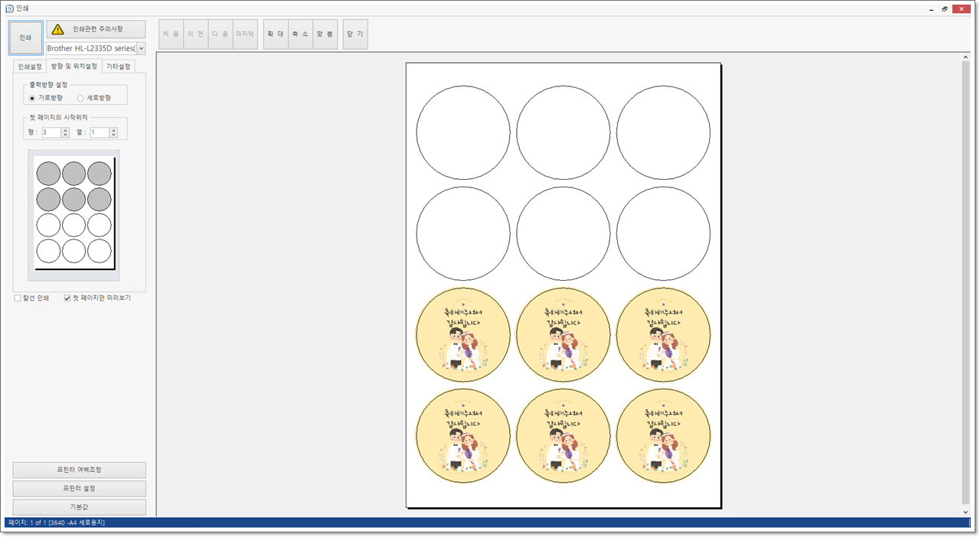
Task: Click the status bar page info text
Action: pos(56,522)
